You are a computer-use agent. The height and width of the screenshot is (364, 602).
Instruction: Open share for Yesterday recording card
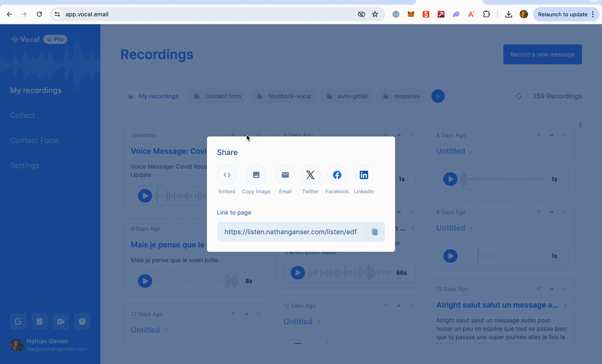tap(246, 135)
